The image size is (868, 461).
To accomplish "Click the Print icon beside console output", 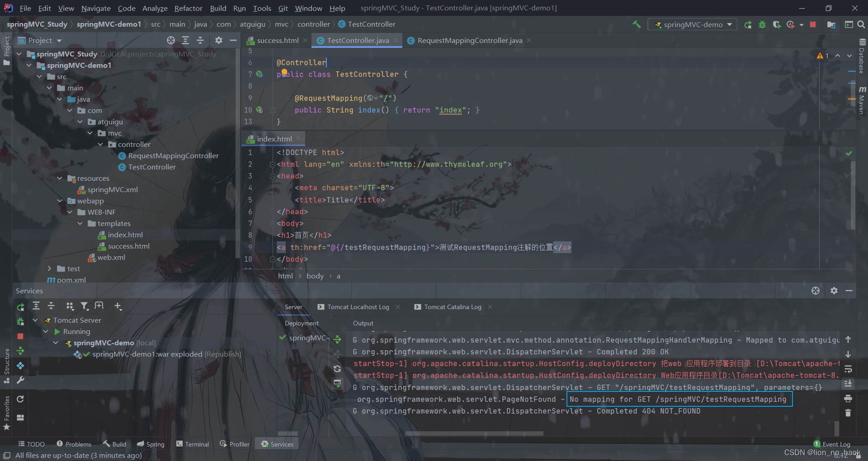I will point(848,398).
